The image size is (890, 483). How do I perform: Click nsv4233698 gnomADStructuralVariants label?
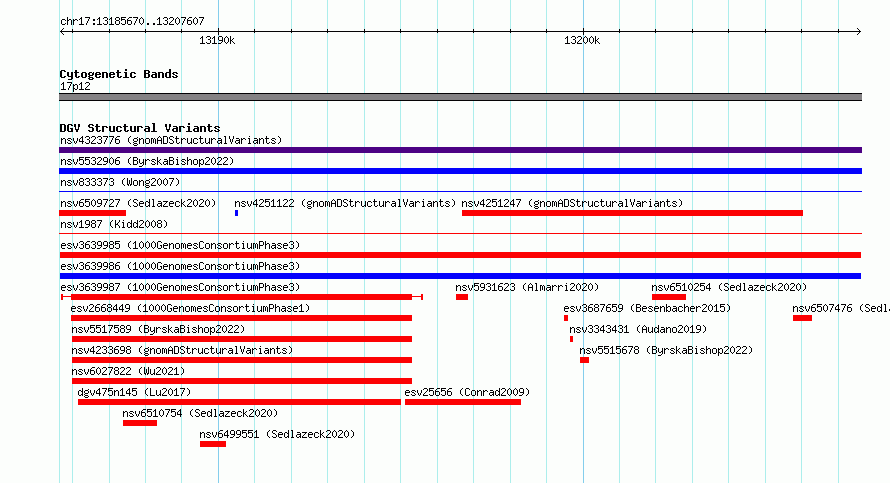[182, 350]
